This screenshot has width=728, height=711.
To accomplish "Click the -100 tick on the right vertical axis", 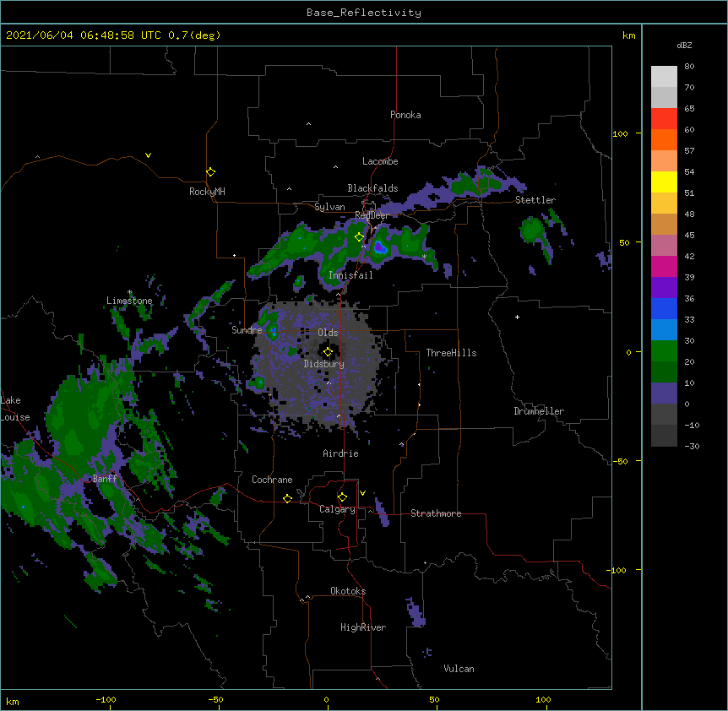I will [x=617, y=570].
